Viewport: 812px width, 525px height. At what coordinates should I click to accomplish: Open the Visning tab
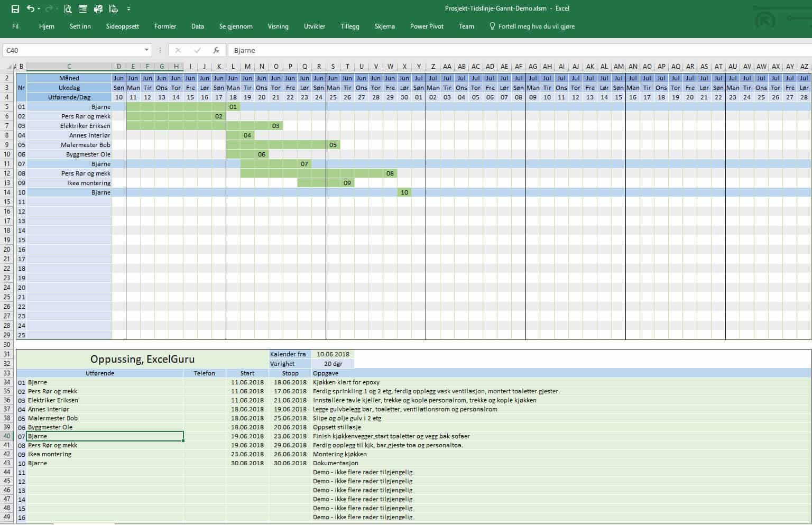pyautogui.click(x=278, y=26)
